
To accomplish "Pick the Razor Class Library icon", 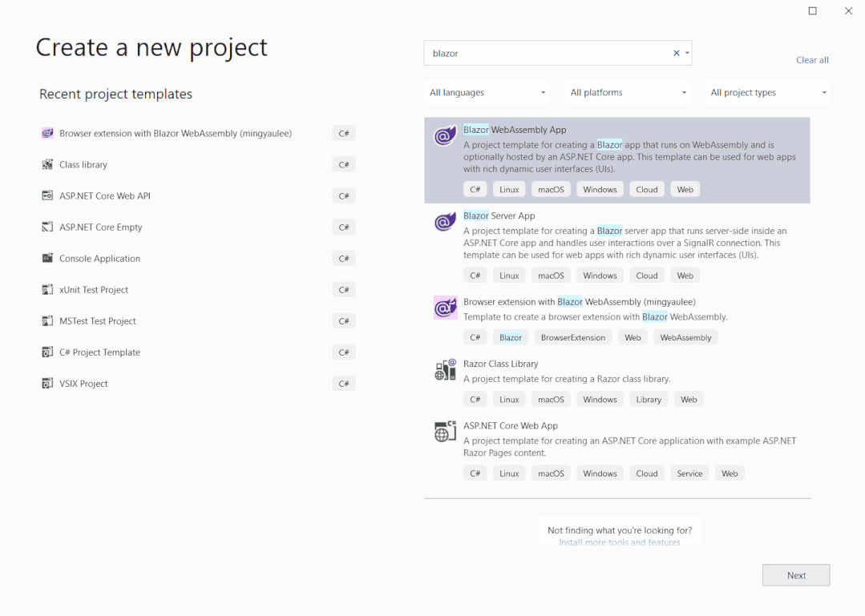I will 445,370.
